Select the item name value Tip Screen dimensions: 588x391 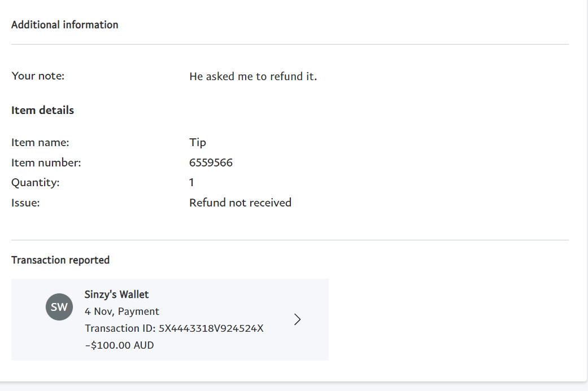point(198,143)
